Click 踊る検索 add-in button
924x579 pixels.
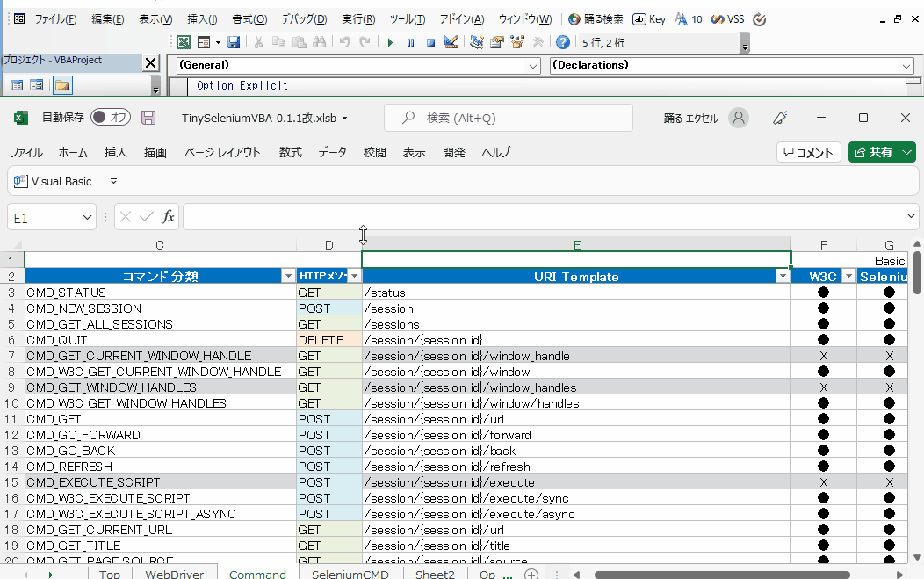pos(596,19)
